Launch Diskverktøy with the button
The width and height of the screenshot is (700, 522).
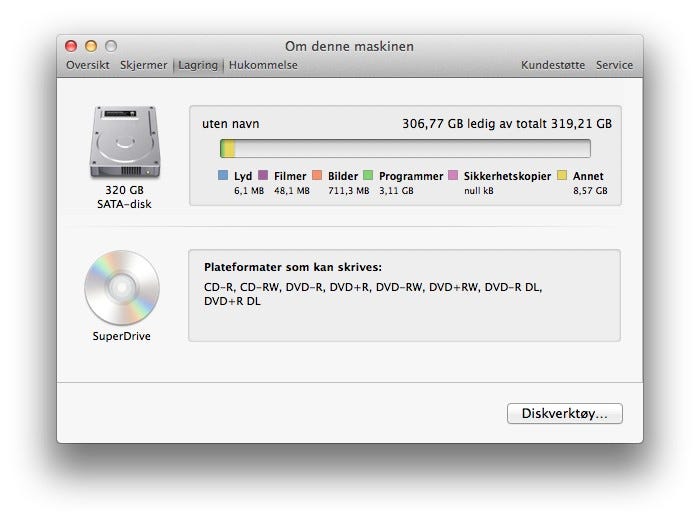pos(565,413)
